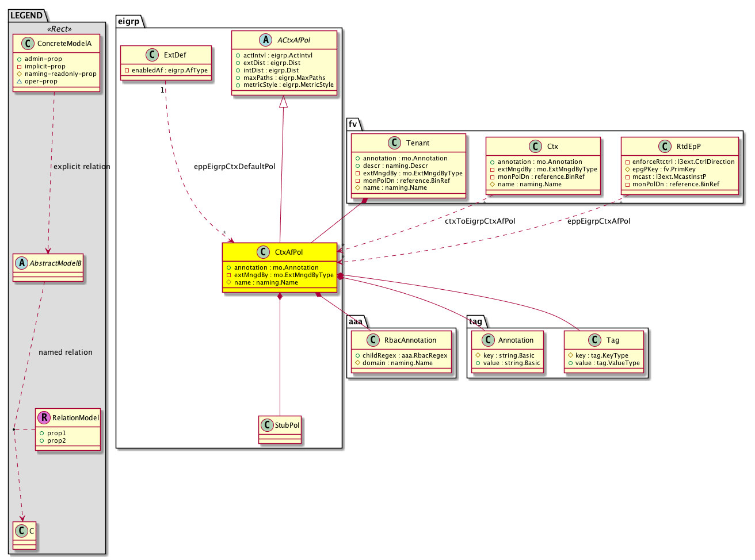
Task: Open the eigrp package tab
Action: (x=128, y=21)
